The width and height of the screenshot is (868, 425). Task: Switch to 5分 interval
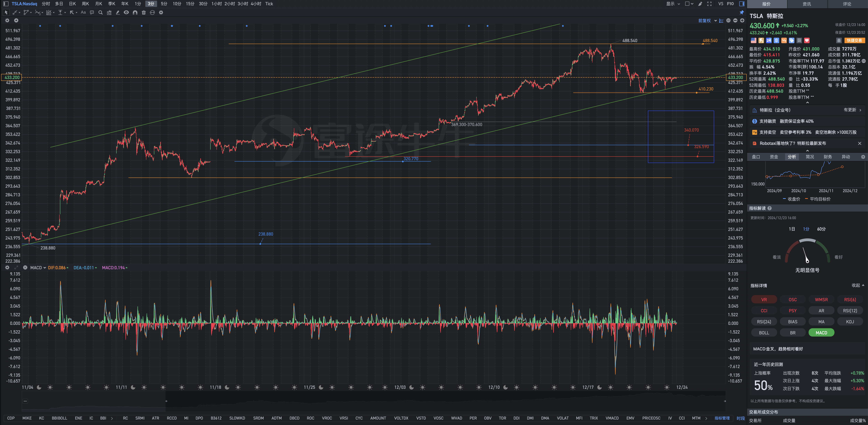point(164,4)
